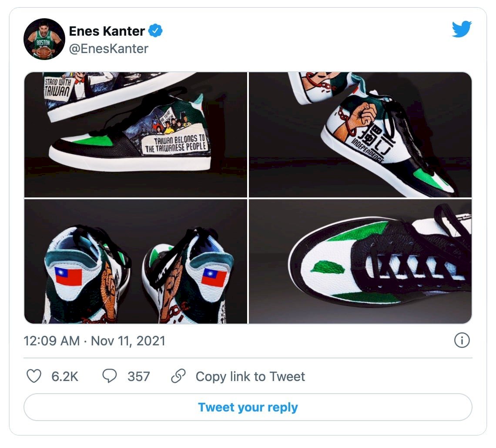Click the Tweet your reply button
This screenshot has height=448, width=496.
[x=248, y=407]
